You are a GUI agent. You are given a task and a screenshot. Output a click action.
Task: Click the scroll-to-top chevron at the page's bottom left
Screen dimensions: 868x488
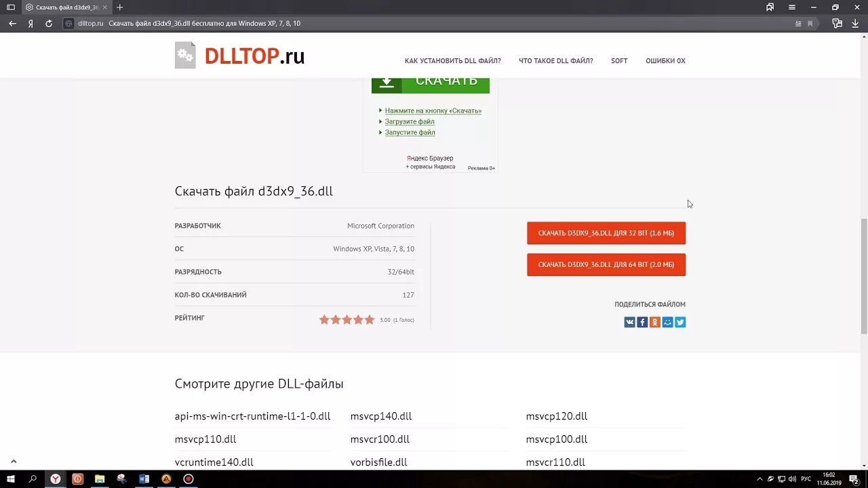tap(14, 461)
